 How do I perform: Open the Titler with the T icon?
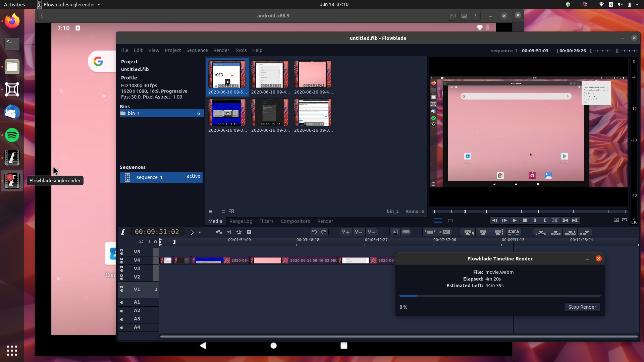click(x=228, y=232)
